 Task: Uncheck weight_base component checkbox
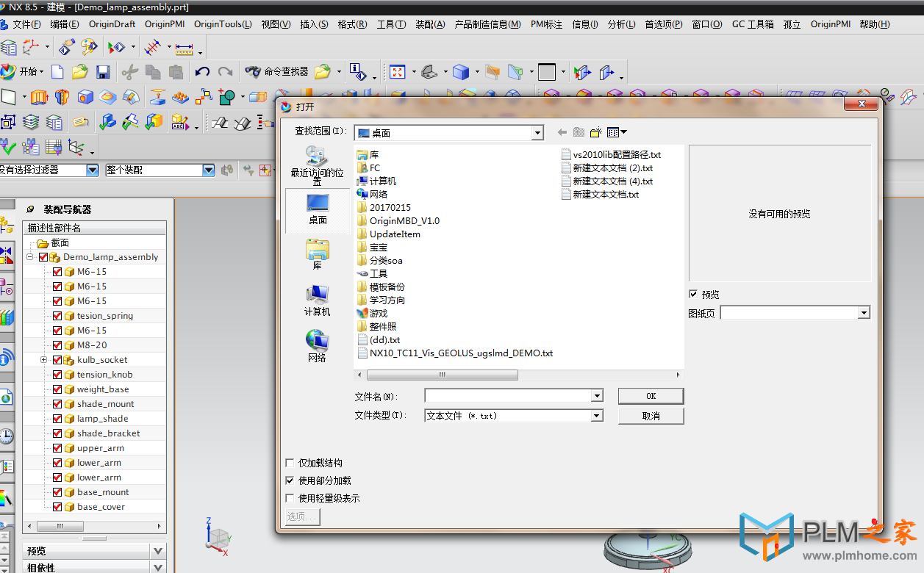pos(57,389)
